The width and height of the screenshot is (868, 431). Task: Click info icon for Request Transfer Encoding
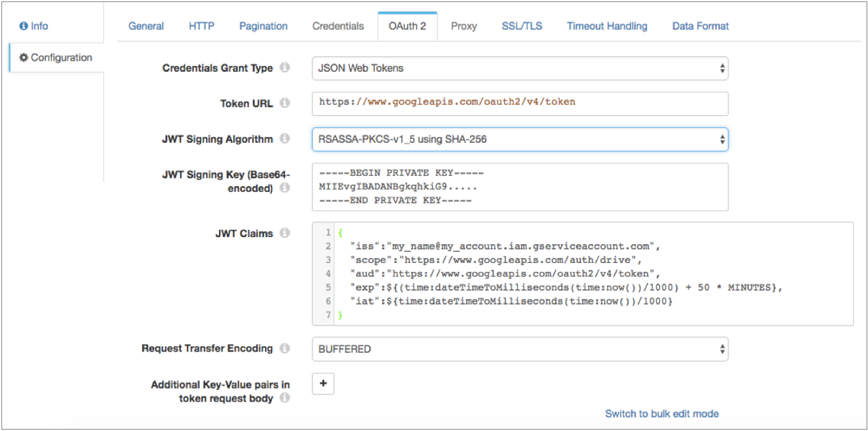[x=285, y=348]
